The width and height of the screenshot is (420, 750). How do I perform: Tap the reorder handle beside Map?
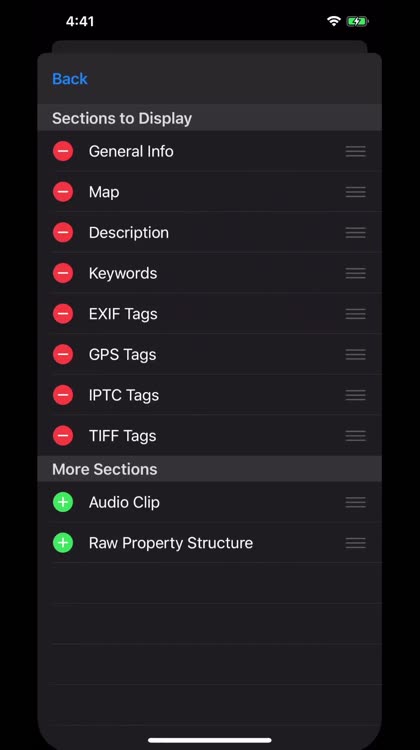355,192
